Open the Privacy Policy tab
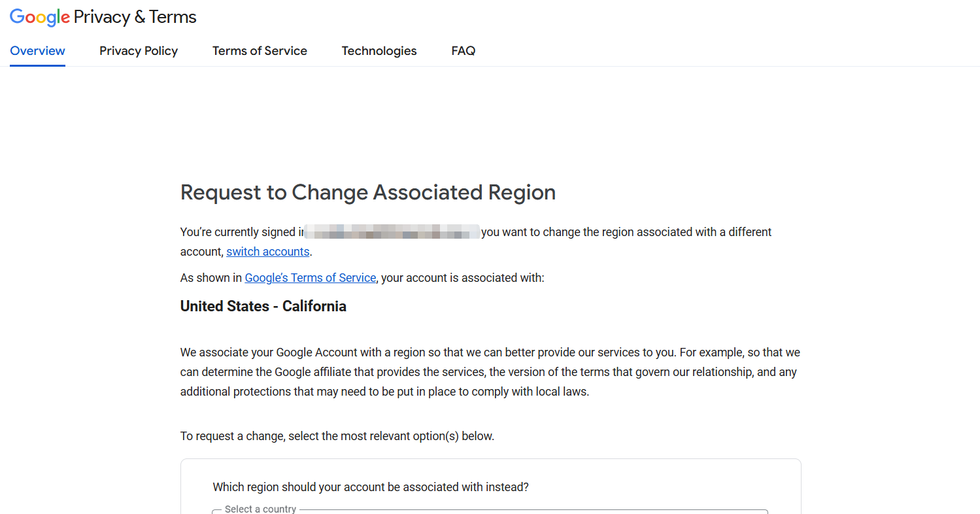This screenshot has height=514, width=980. tap(139, 51)
